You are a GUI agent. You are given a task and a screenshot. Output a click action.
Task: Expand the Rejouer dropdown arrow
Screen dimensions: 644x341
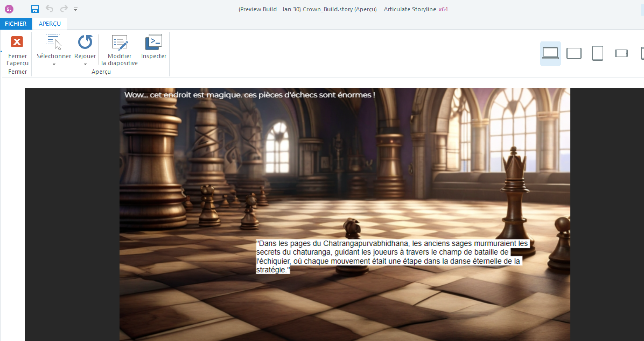click(85, 64)
